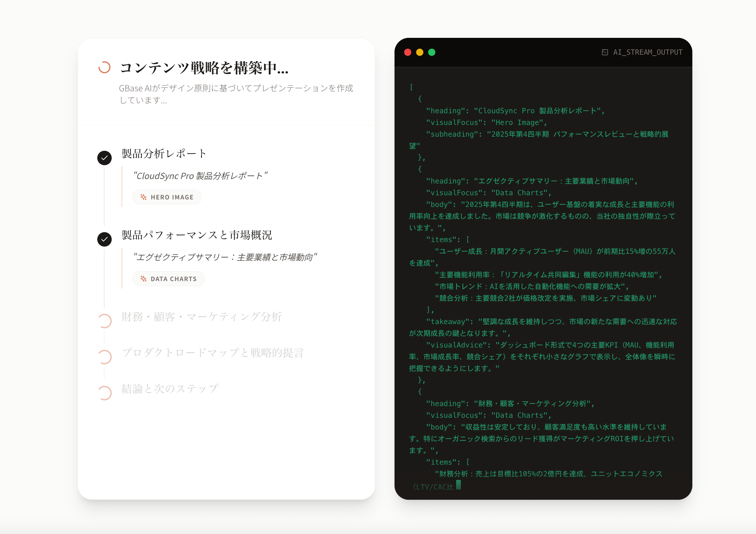Click the sparkle icon on the HERO IMAGE badge
The height and width of the screenshot is (534, 756).
144,197
